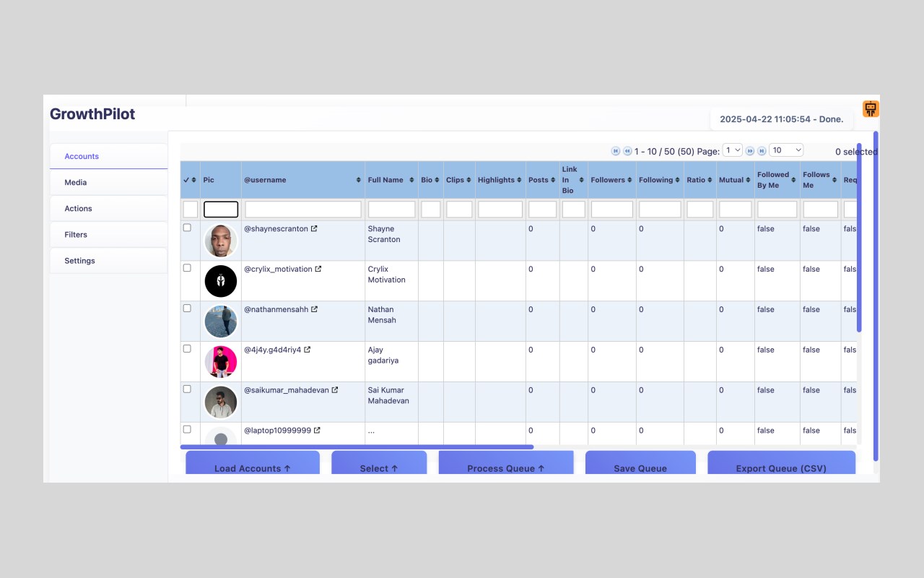924x578 pixels.
Task: Sort by Ratio column arrows
Action: pyautogui.click(x=710, y=180)
